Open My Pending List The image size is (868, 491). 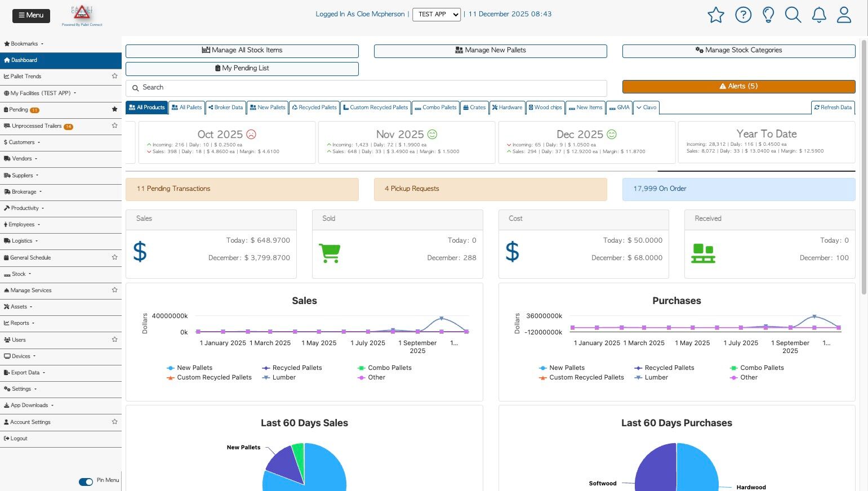pos(242,69)
